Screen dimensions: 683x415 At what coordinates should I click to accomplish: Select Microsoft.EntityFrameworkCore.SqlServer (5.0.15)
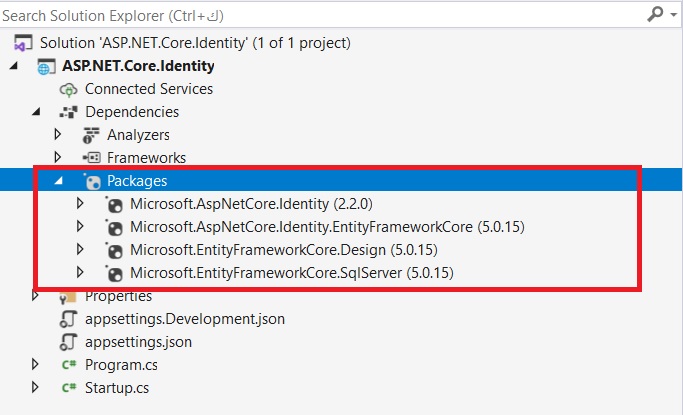pos(291,273)
